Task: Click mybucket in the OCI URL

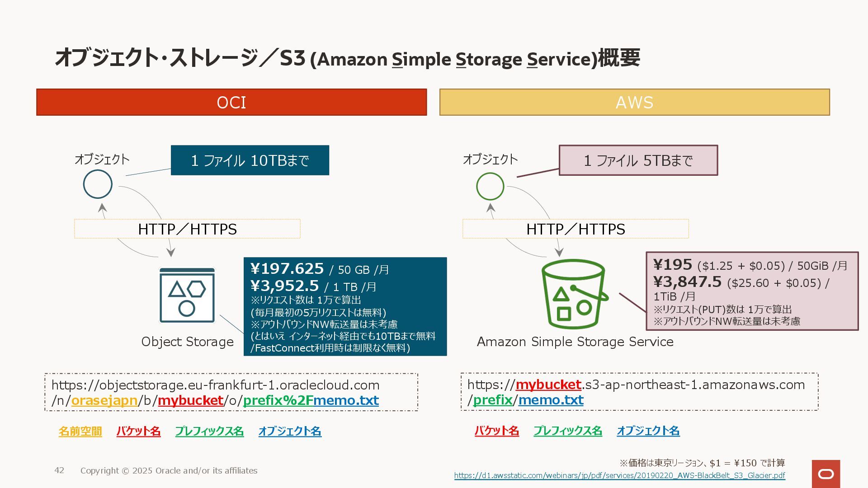Action: (190, 400)
